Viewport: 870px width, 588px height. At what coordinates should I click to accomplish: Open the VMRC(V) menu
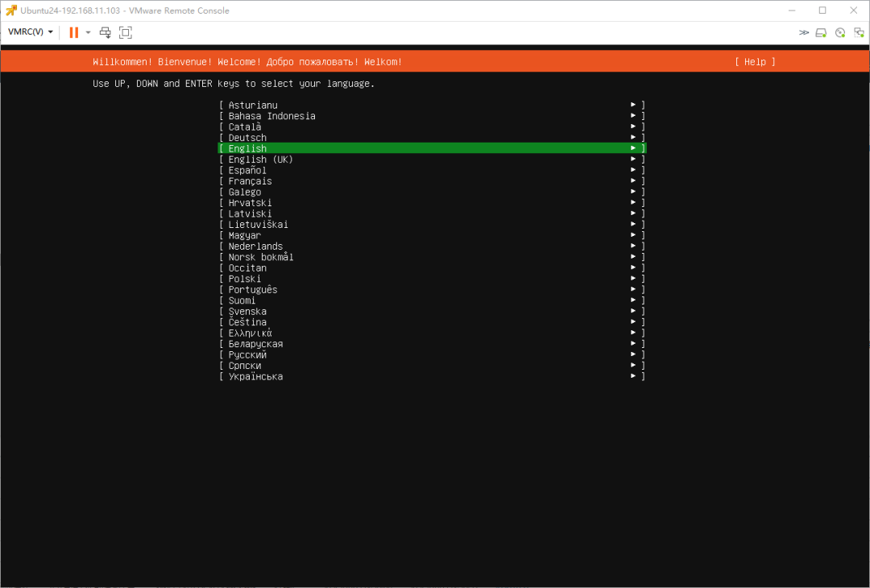31,32
